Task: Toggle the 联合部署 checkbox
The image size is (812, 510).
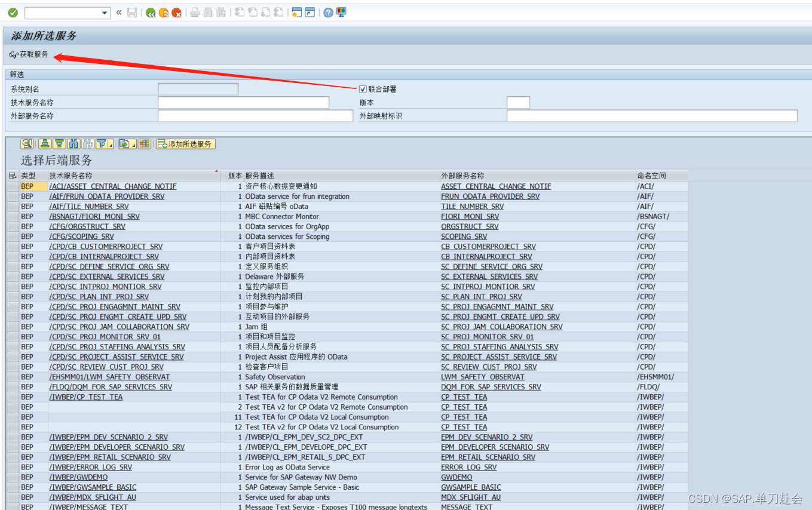Action: 363,89
